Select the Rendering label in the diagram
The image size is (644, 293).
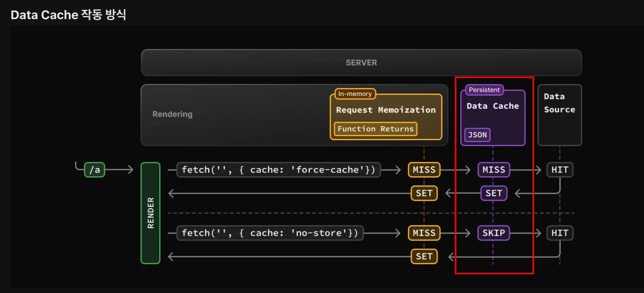tap(172, 114)
